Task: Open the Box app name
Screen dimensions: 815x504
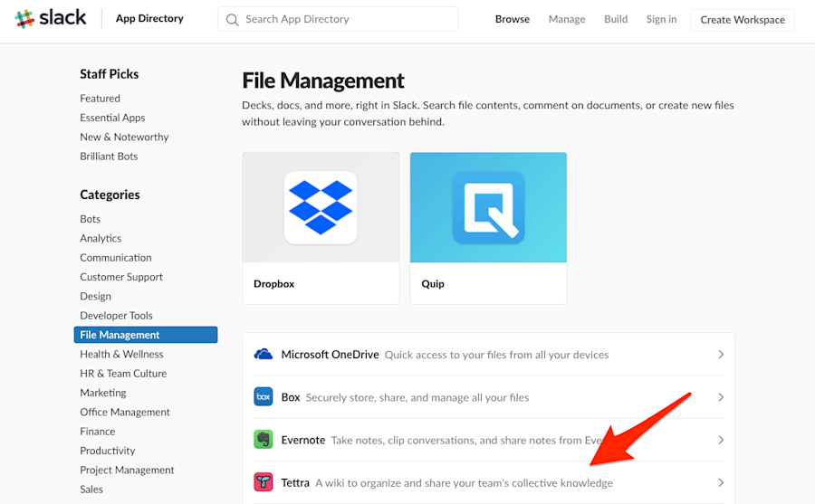Action: [x=291, y=397]
